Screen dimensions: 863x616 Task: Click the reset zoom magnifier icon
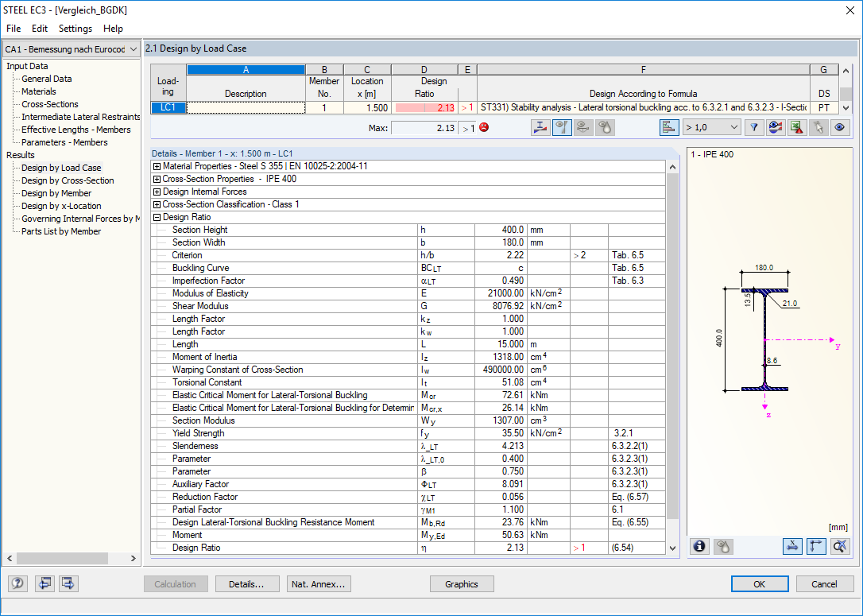[840, 546]
